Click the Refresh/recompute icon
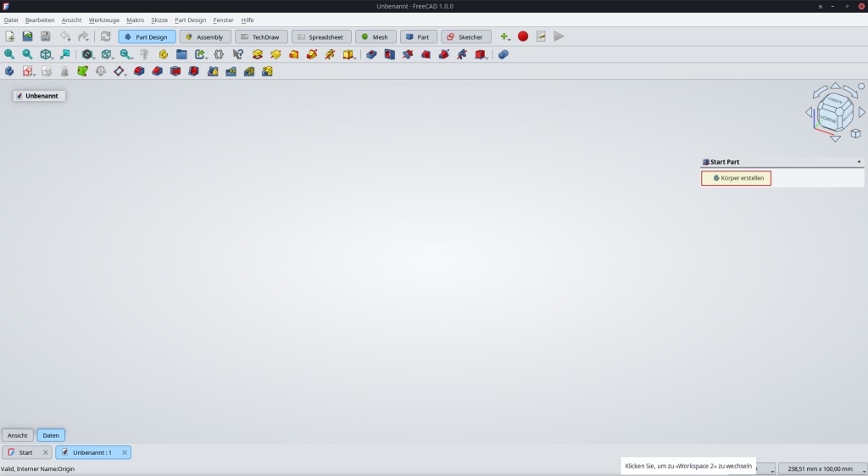This screenshot has width=868, height=476. 105,36
